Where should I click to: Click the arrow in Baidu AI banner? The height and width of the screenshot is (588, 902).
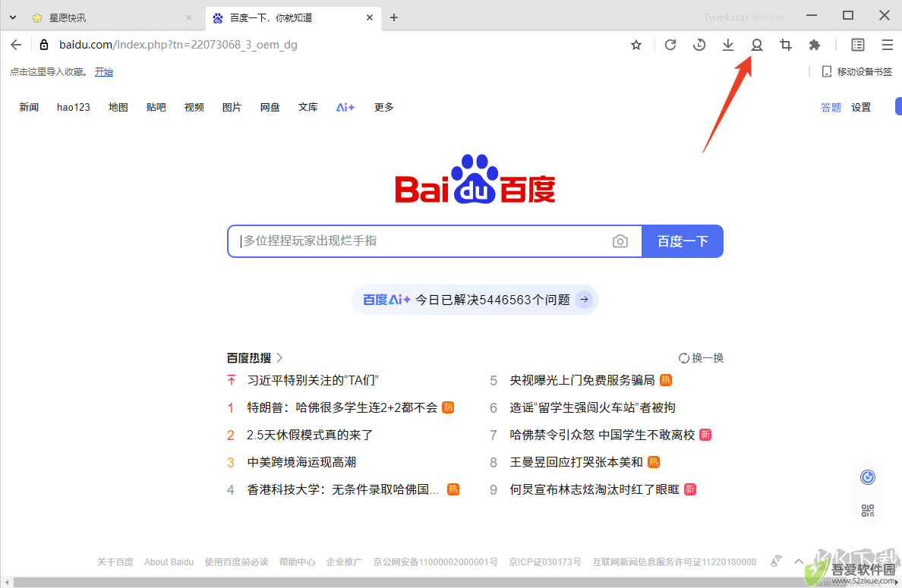pos(584,300)
